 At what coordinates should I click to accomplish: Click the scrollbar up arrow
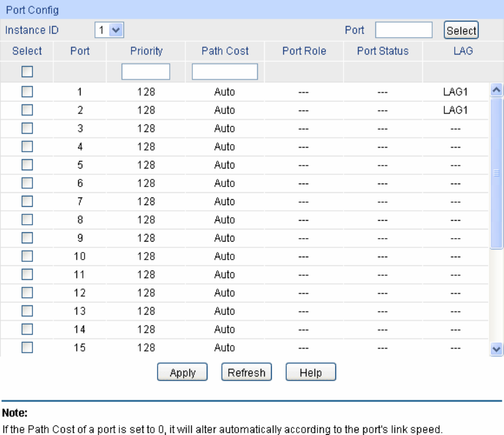coord(496,90)
